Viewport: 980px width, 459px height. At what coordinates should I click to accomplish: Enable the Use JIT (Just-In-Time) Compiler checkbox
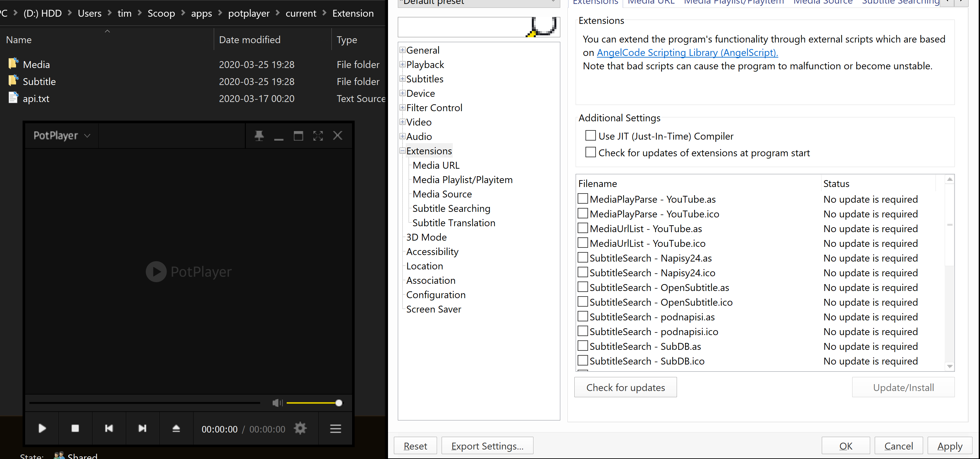[590, 135]
